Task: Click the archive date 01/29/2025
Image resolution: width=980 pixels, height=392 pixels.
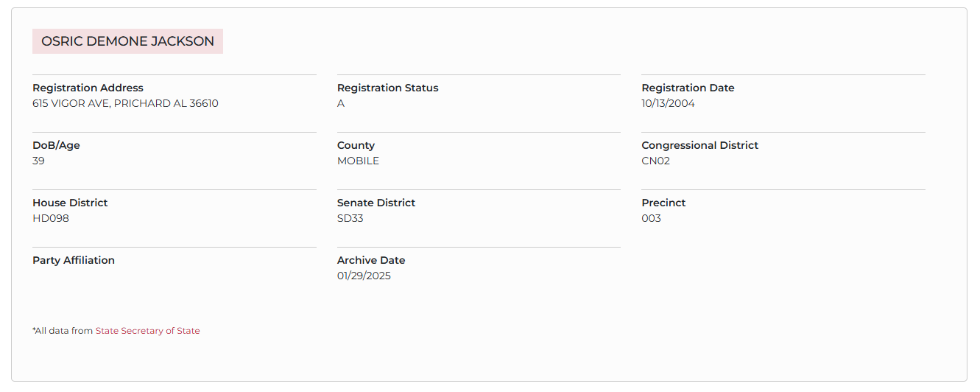Action: click(364, 276)
